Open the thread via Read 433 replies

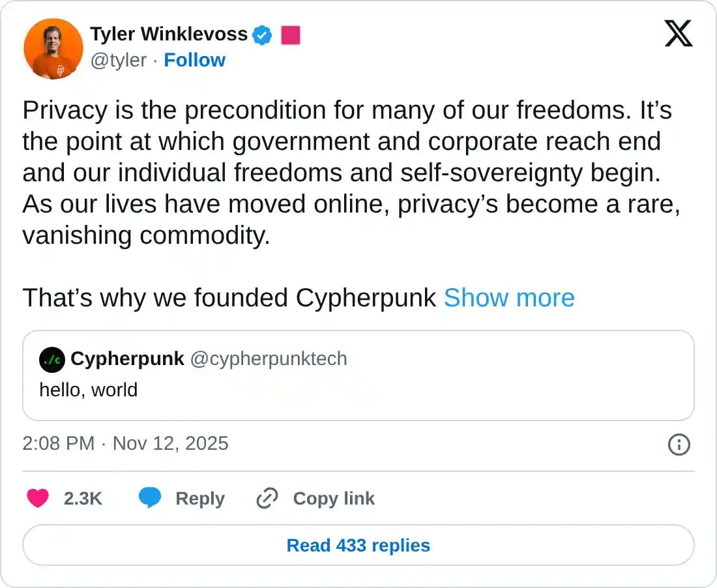coord(358,545)
